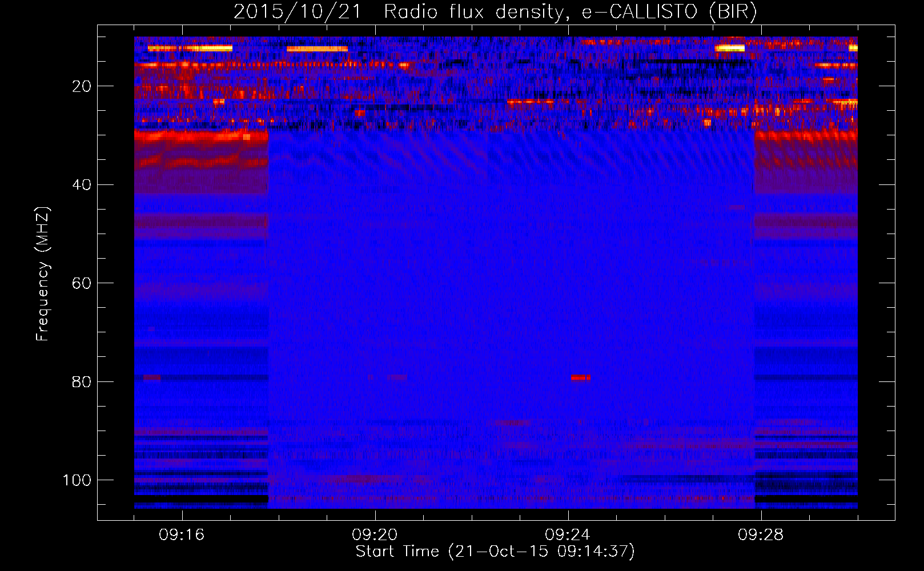Click the '40' frequency tick label
This screenshot has width=924, height=571.
pyautogui.click(x=82, y=185)
